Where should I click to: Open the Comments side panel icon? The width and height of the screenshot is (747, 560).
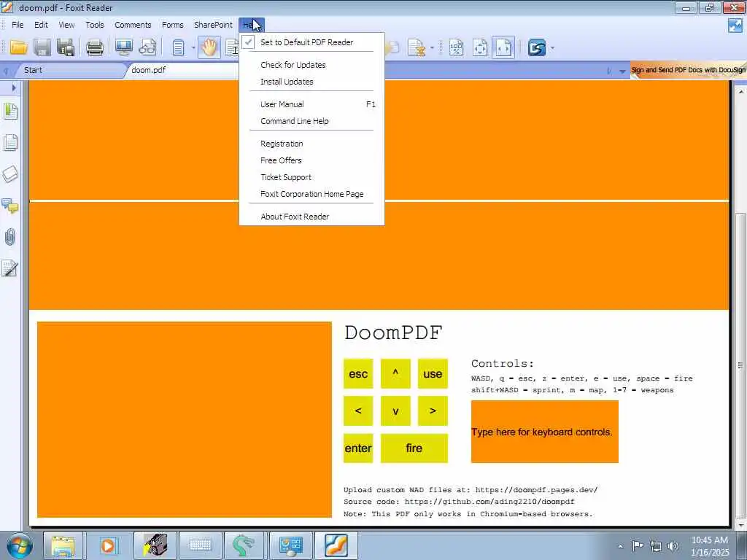[x=10, y=206]
